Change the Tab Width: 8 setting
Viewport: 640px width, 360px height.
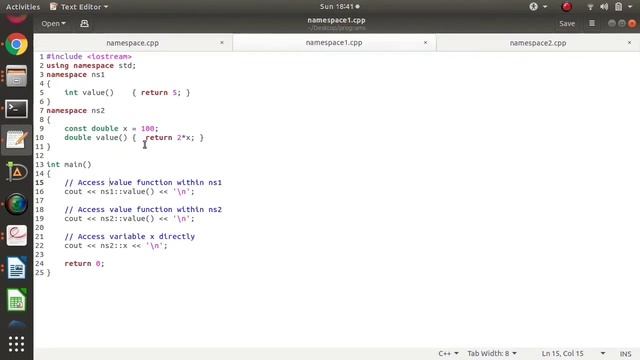(x=492, y=353)
